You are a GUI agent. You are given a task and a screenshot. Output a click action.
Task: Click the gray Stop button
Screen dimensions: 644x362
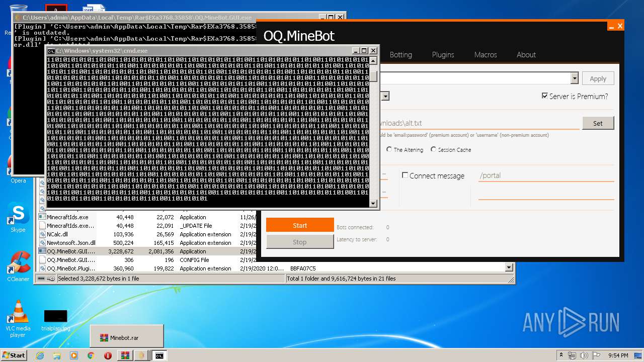click(x=300, y=242)
